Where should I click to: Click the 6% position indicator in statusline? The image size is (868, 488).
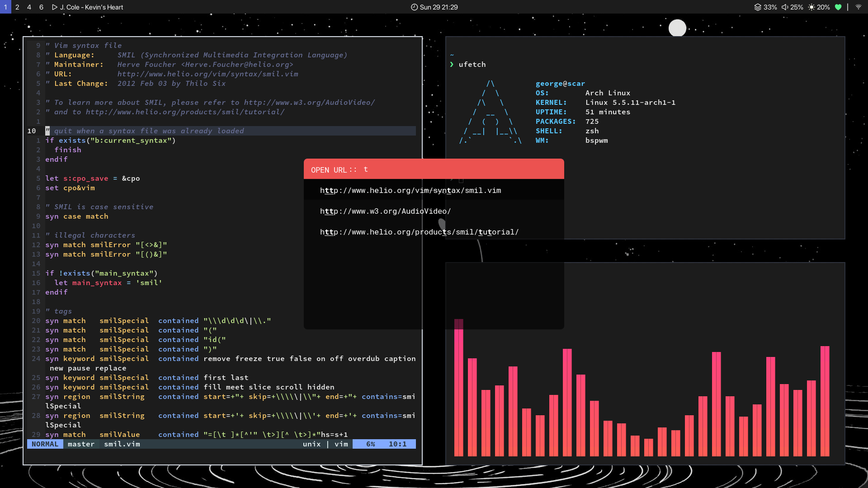pos(371,444)
